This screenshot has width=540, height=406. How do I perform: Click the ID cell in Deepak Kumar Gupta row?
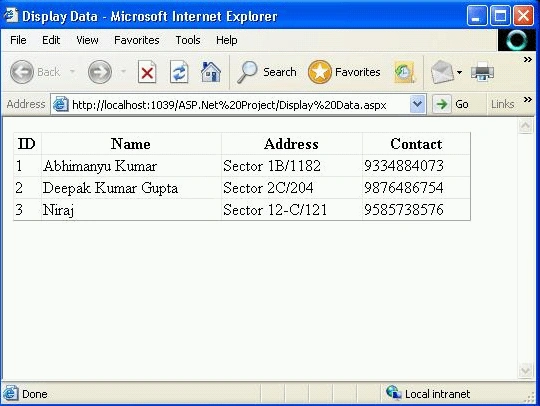point(27,188)
